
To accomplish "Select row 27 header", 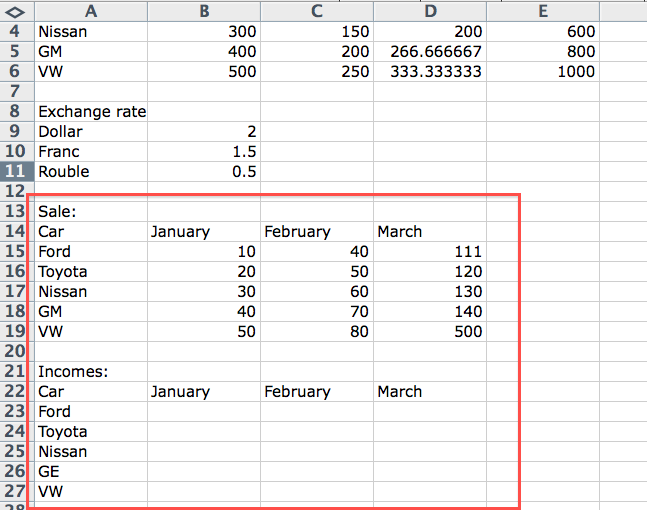I will [17, 491].
